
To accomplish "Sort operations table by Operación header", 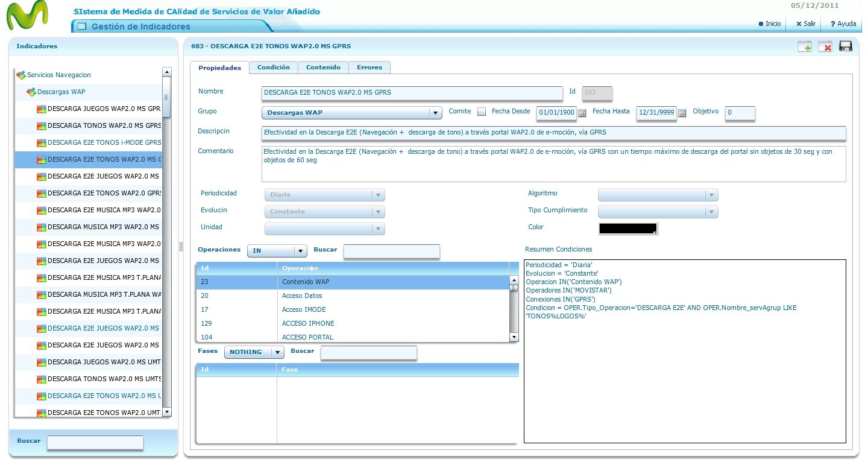I will coord(393,268).
